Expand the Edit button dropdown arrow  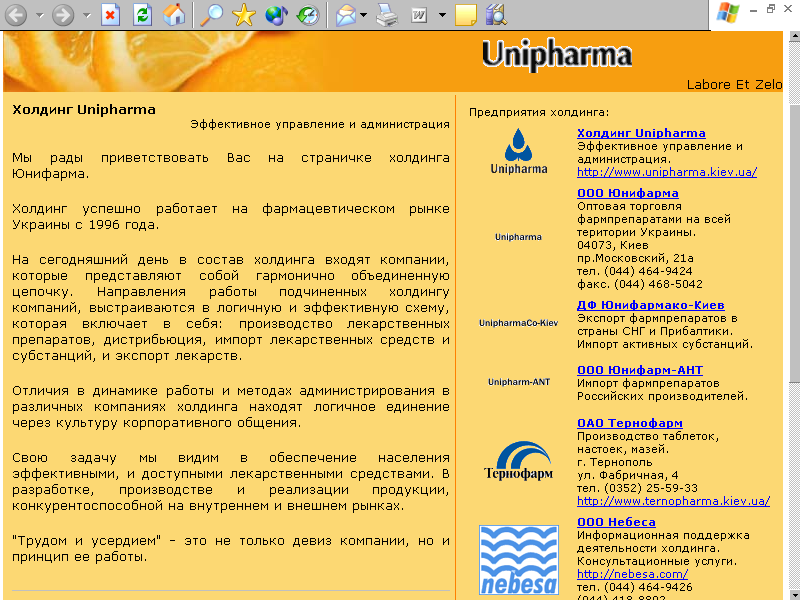point(442,15)
